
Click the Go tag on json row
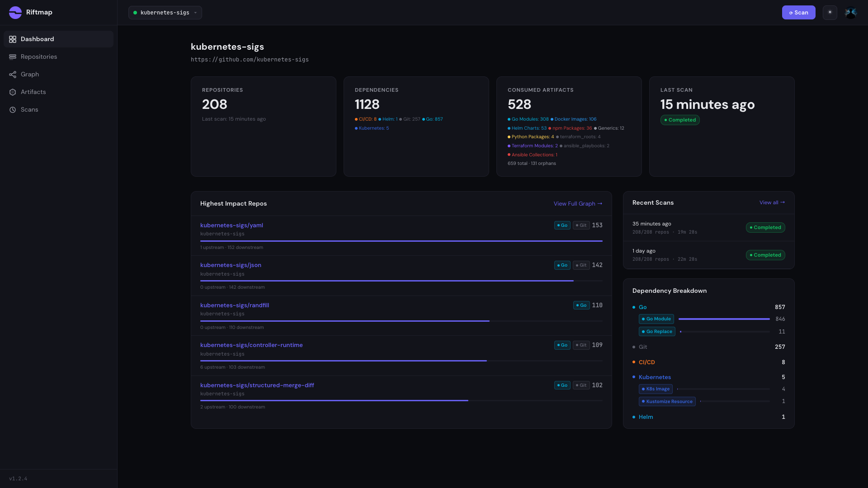tap(562, 265)
